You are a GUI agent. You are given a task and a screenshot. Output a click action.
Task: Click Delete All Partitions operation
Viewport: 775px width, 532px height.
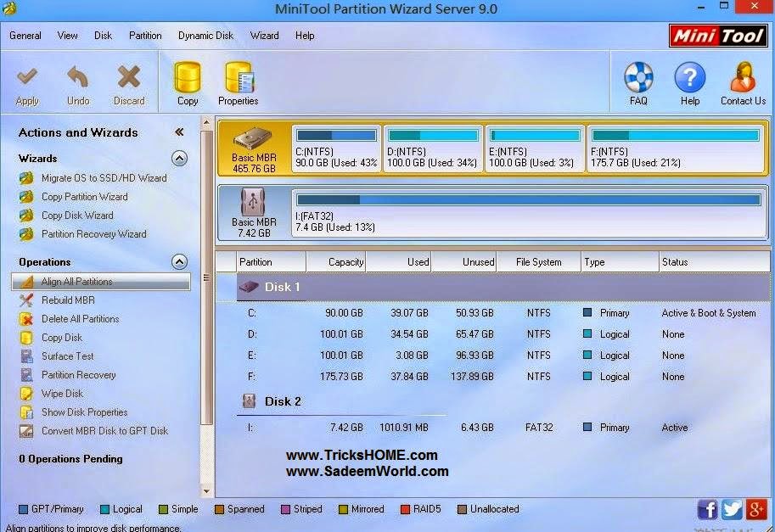click(x=80, y=319)
